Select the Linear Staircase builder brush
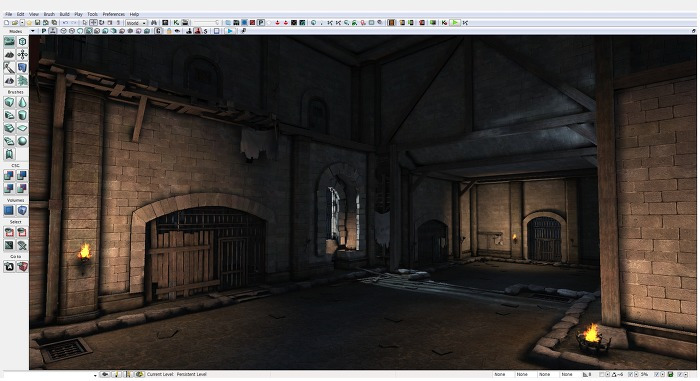This screenshot has width=700, height=381. pyautogui.click(x=9, y=128)
